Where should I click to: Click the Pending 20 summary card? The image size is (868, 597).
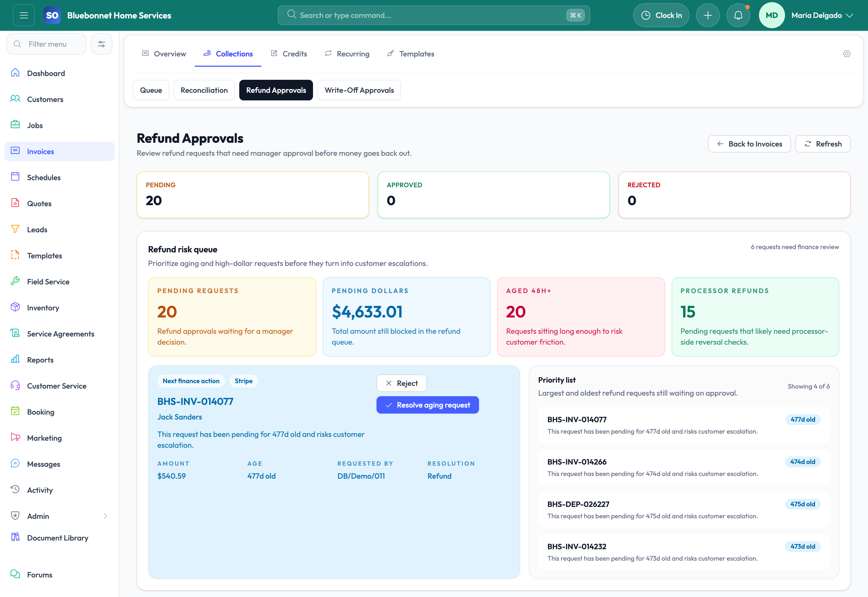pyautogui.click(x=253, y=195)
